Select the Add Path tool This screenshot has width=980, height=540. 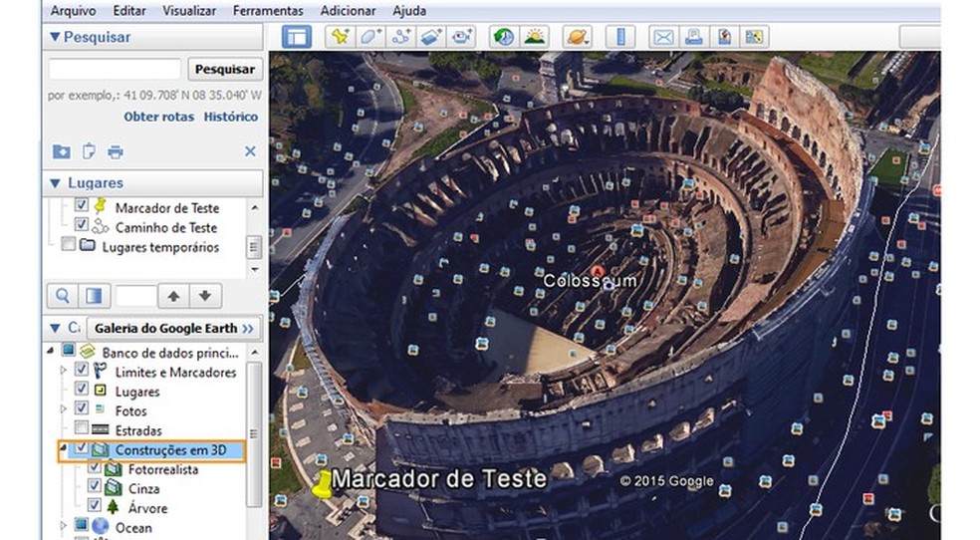[x=400, y=37]
